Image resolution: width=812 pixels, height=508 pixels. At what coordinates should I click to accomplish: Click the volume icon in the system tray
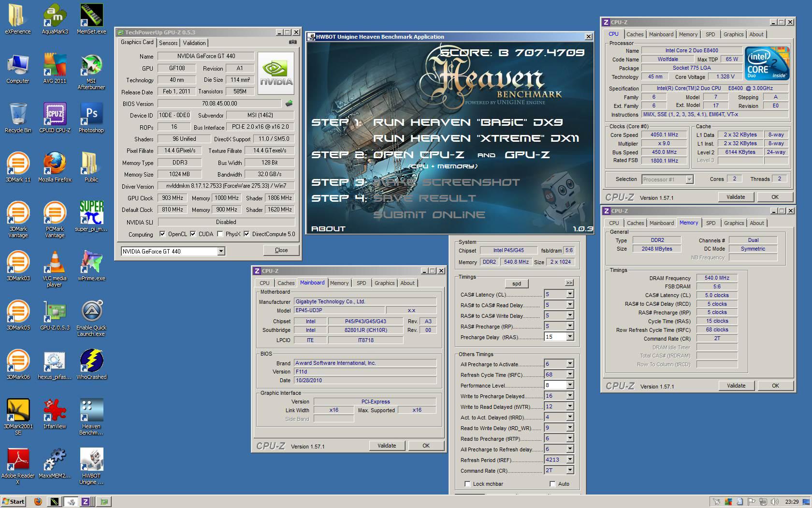pyautogui.click(x=774, y=502)
